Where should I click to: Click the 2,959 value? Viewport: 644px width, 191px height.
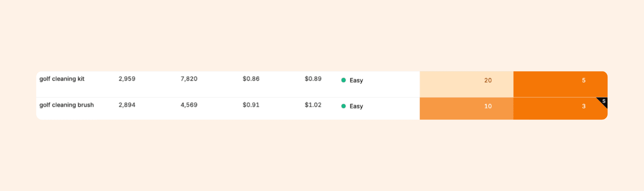pyautogui.click(x=127, y=79)
